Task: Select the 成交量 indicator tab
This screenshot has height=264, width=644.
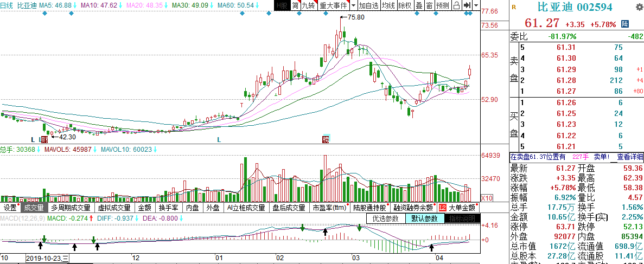Action: [34, 208]
